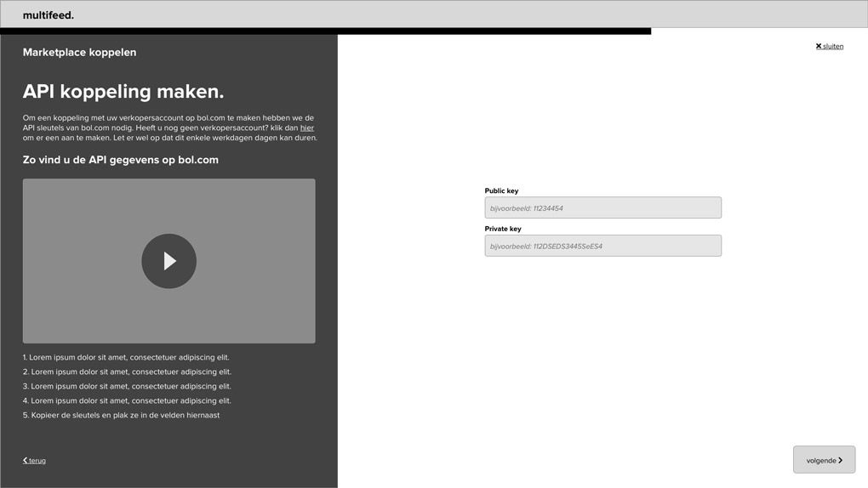This screenshot has height=488, width=868.
Task: Open the 'hier' link to create account
Action: (306, 128)
